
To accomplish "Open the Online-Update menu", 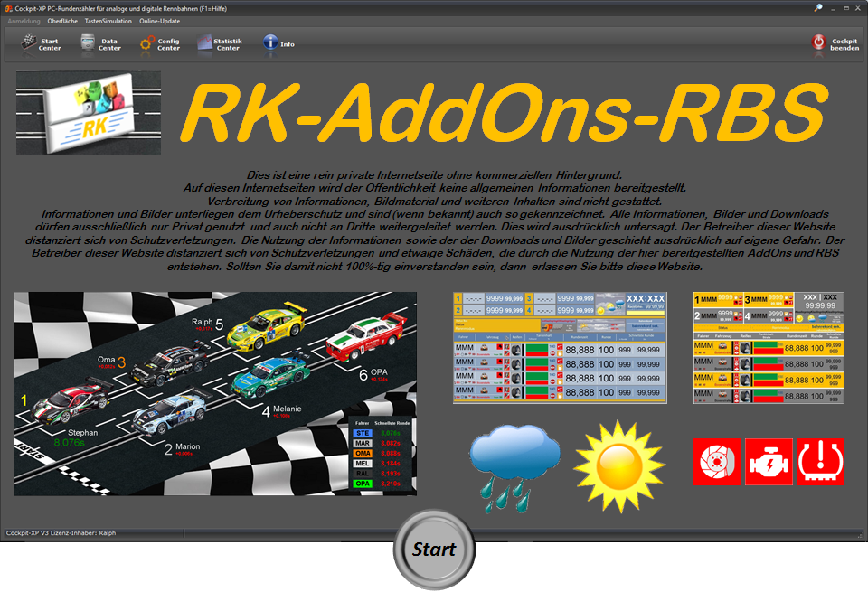I will [x=159, y=21].
